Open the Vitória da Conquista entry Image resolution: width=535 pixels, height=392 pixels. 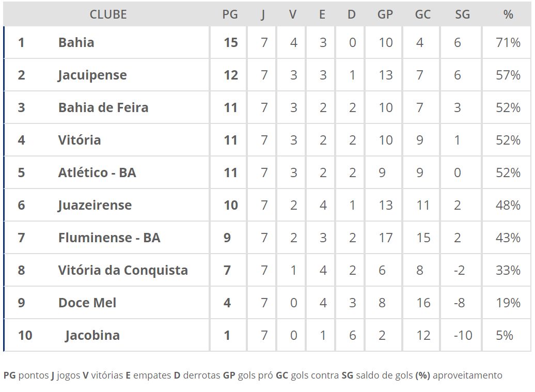(x=123, y=270)
